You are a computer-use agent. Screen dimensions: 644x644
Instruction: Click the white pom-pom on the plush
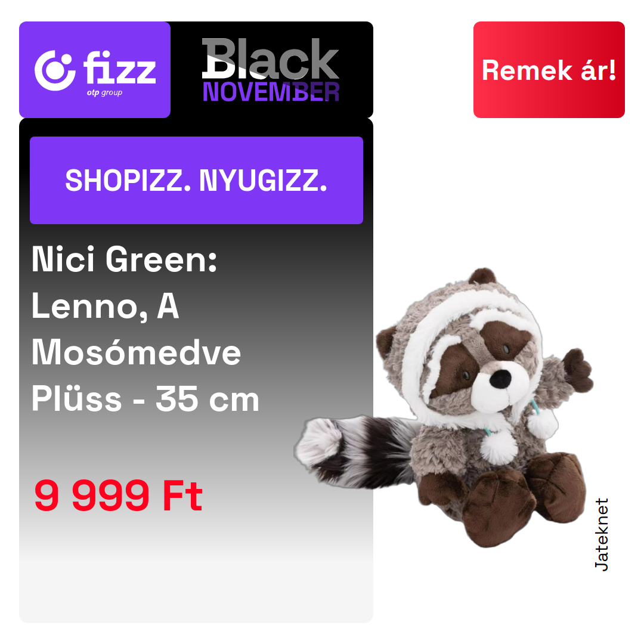499,448
